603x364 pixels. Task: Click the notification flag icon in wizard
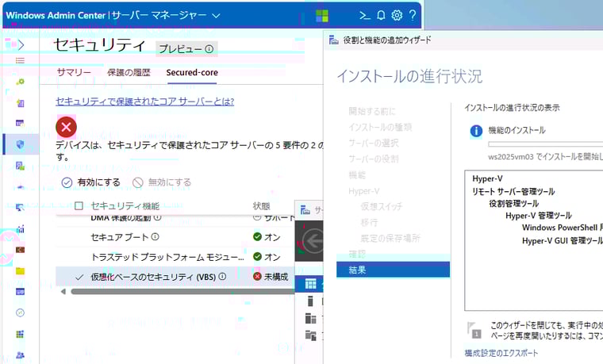coord(473,330)
